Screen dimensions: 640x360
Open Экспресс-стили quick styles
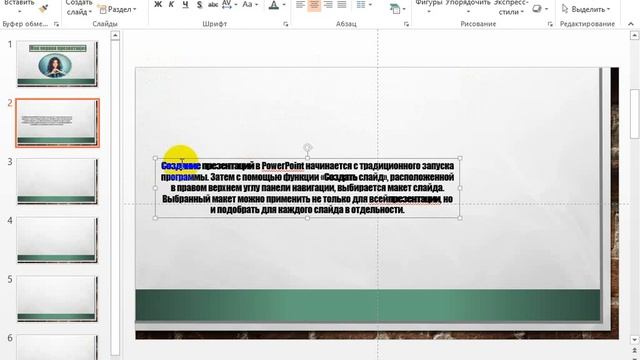pos(510,7)
